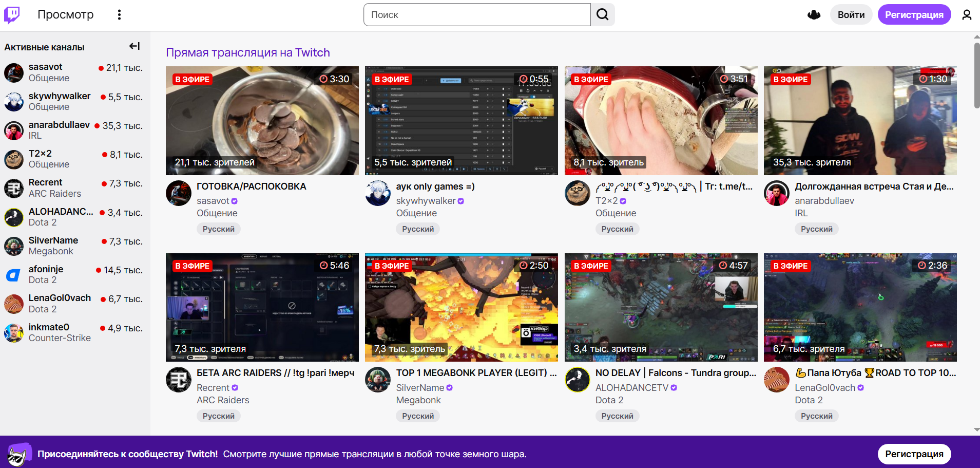Open the Megabonk category link under SilverName card
This screenshot has height=468, width=980.
418,400
